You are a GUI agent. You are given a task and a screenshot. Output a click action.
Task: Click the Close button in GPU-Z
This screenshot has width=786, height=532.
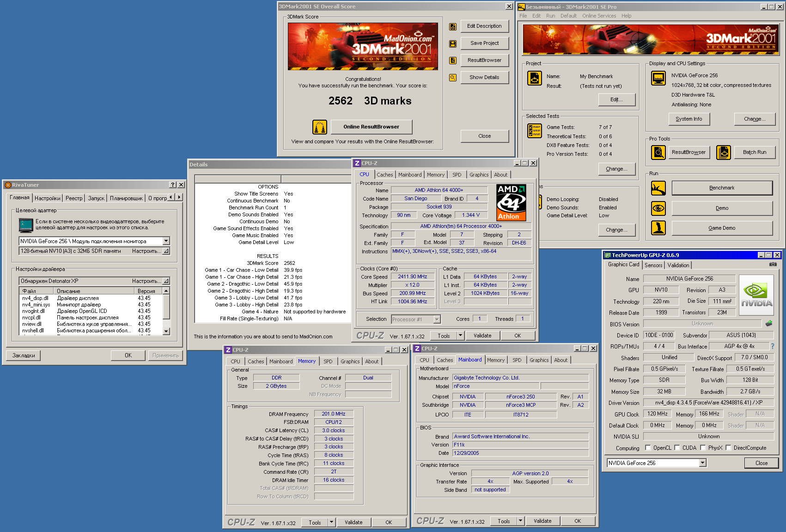[x=762, y=463]
